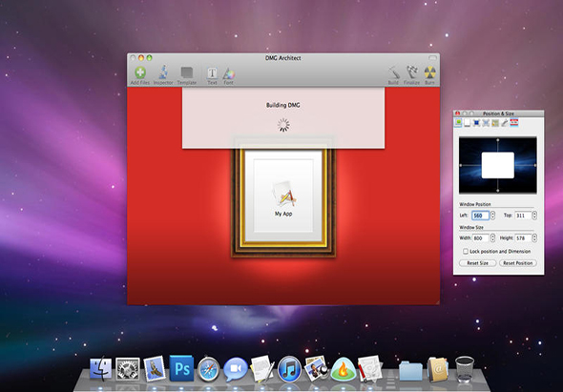563x392 pixels.
Task: Open the blue folder stack in Dock
Action: click(x=410, y=371)
